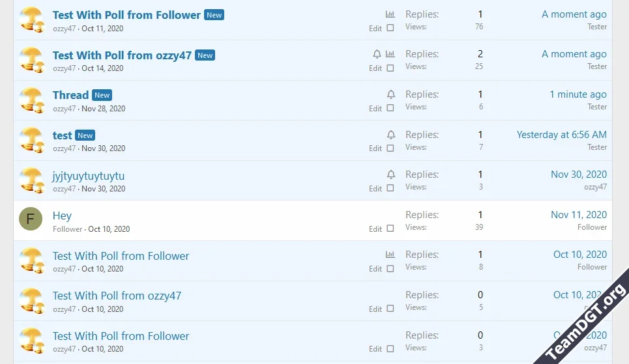Click the bell icon on the Oct 14 thread
The height and width of the screenshot is (364, 629).
(x=377, y=54)
